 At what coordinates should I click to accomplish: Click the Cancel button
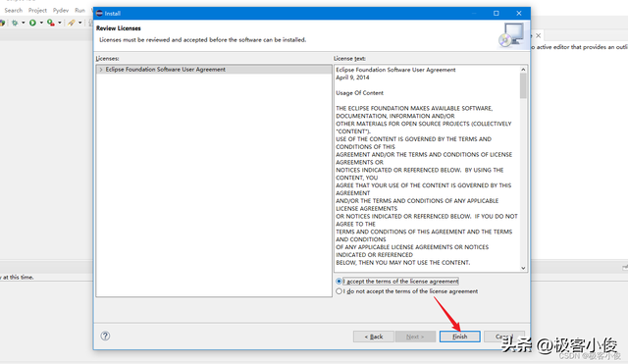[503, 337]
